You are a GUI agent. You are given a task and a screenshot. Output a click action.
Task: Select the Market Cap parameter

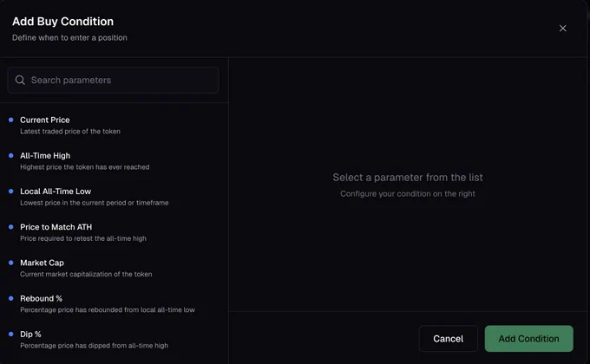113,268
